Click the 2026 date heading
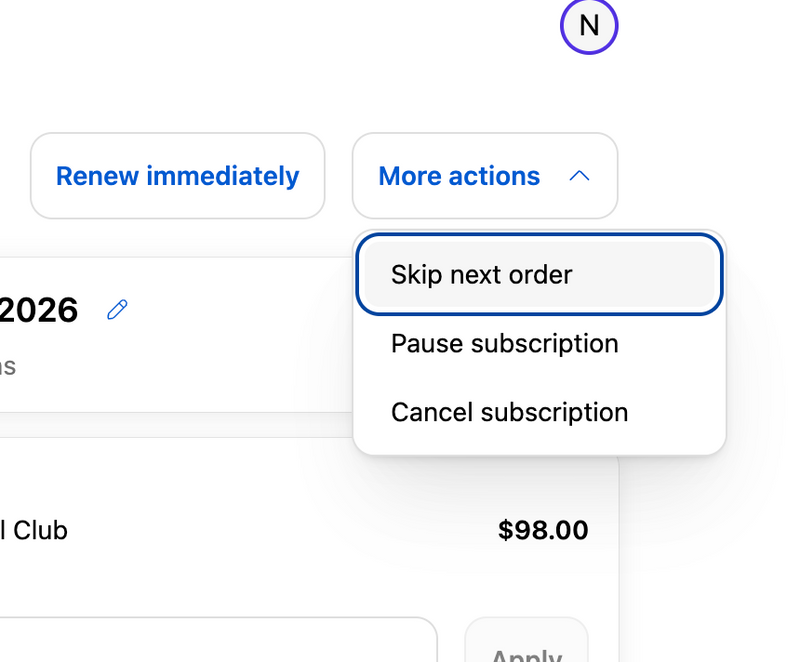Image resolution: width=800 pixels, height=662 pixels. pyautogui.click(x=39, y=310)
